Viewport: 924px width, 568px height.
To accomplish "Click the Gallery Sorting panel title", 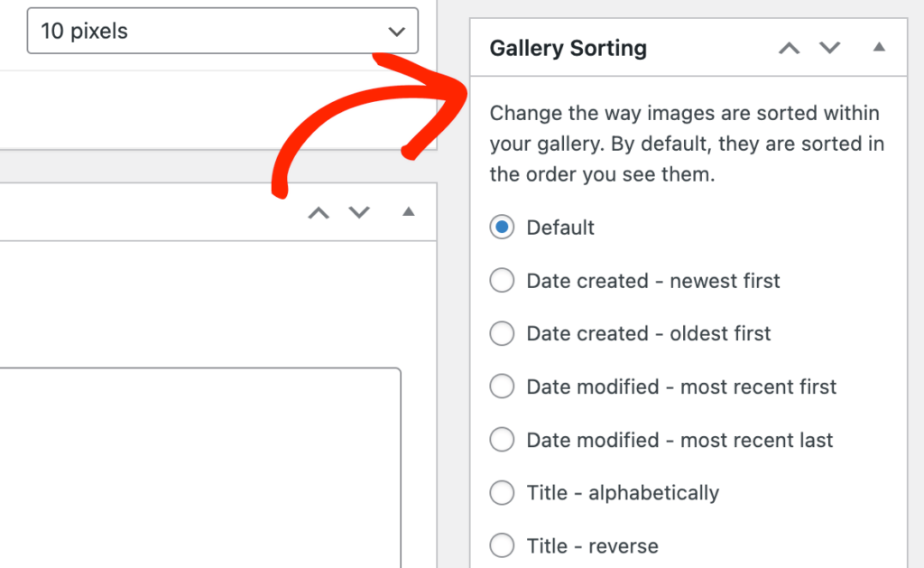I will 568,49.
